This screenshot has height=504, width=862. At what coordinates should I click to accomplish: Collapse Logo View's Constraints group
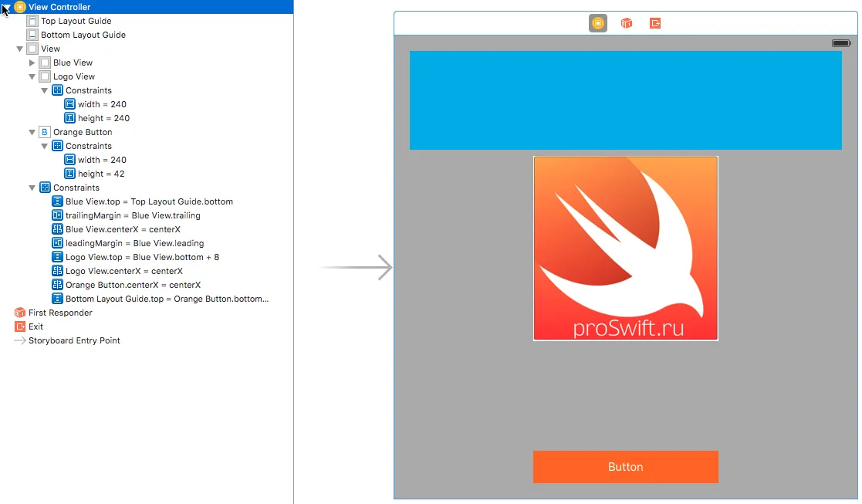pos(45,90)
